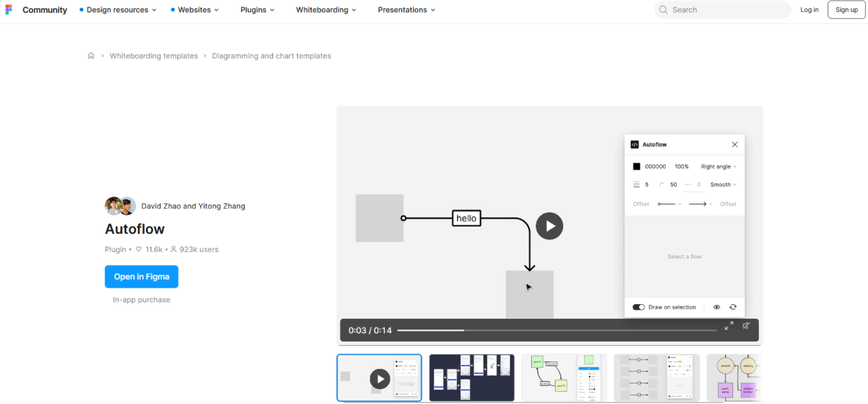The image size is (868, 404).
Task: Toggle the eye visibility icon
Action: [x=716, y=307]
